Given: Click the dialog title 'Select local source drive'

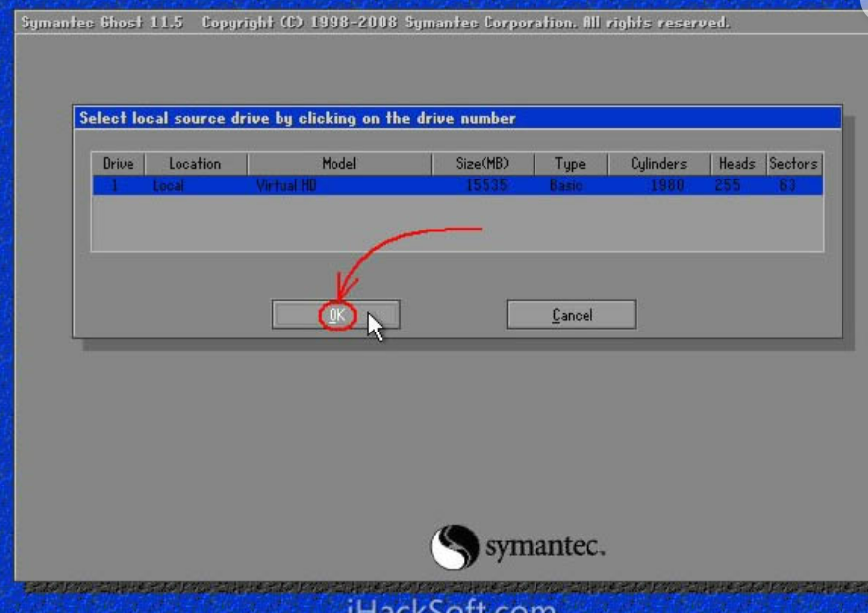Looking at the screenshot, I should click(x=297, y=118).
